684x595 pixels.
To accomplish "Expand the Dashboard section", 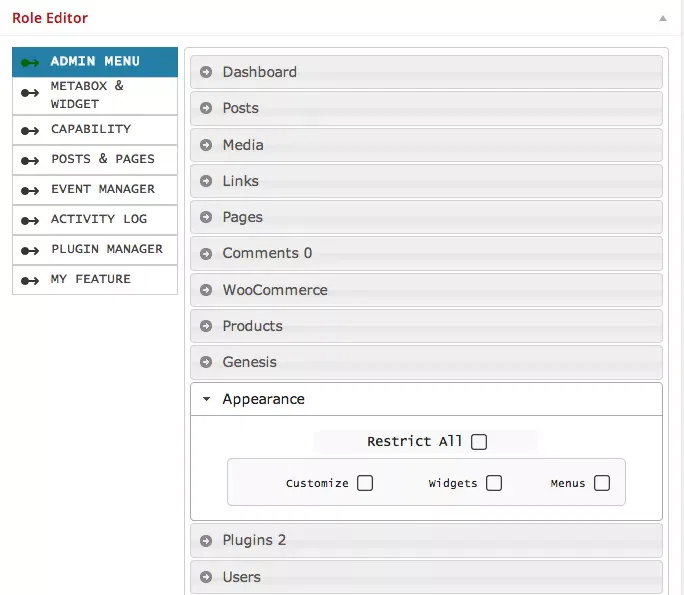I will tap(426, 72).
